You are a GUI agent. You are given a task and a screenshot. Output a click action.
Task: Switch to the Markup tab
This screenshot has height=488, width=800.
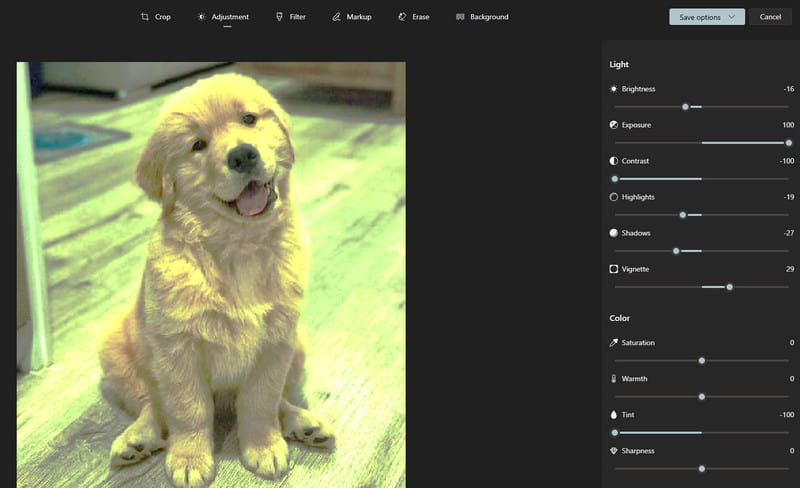(x=359, y=17)
